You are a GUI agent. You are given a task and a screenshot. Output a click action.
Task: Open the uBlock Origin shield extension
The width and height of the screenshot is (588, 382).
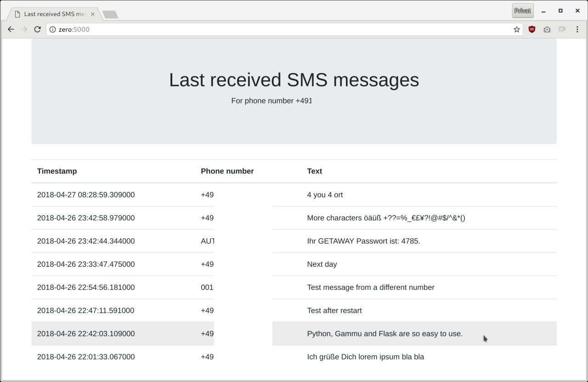pyautogui.click(x=532, y=29)
